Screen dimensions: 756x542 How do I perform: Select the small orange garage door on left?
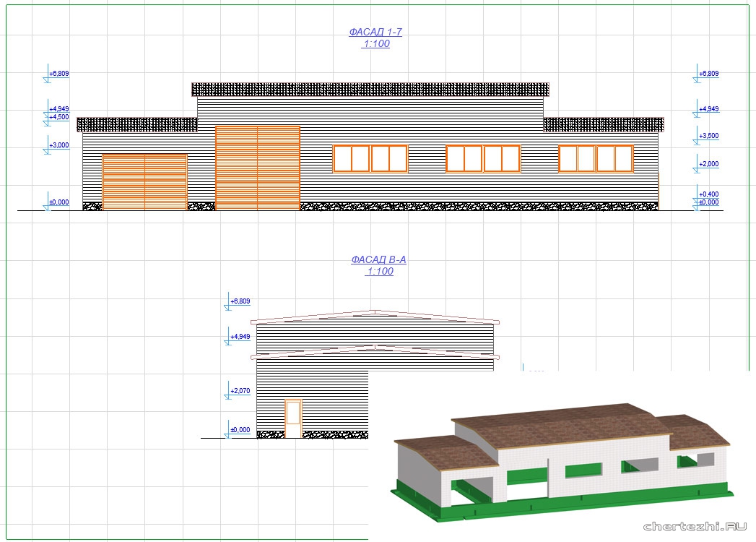point(145,182)
